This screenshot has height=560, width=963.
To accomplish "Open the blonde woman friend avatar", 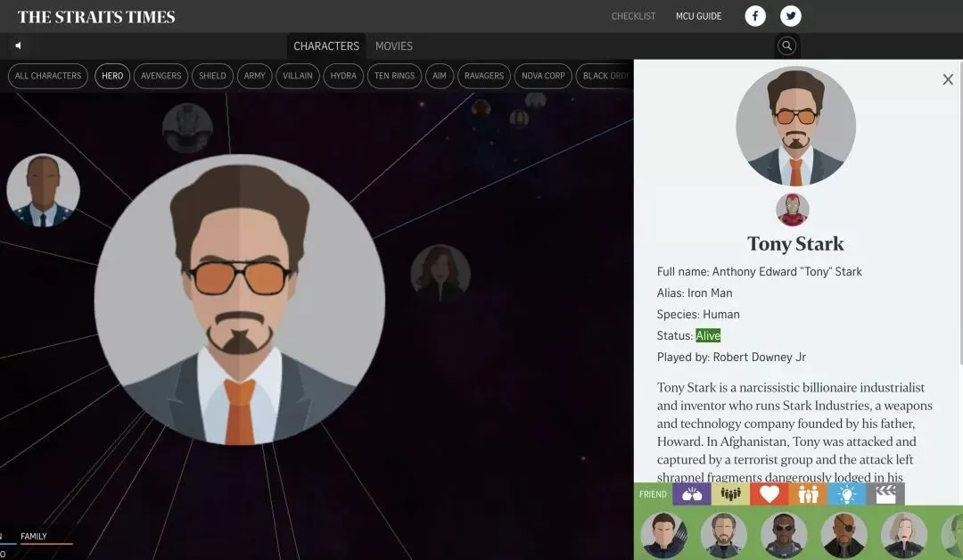I will [x=905, y=535].
